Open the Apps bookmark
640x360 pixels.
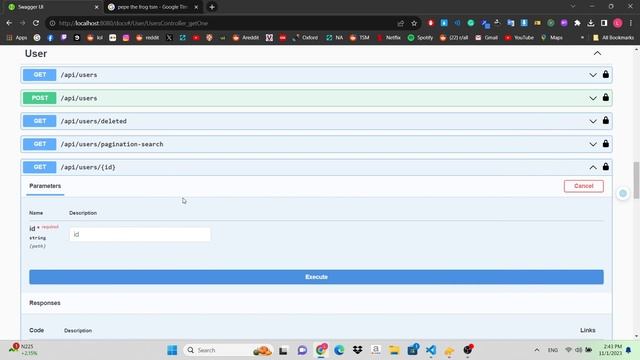point(17,38)
